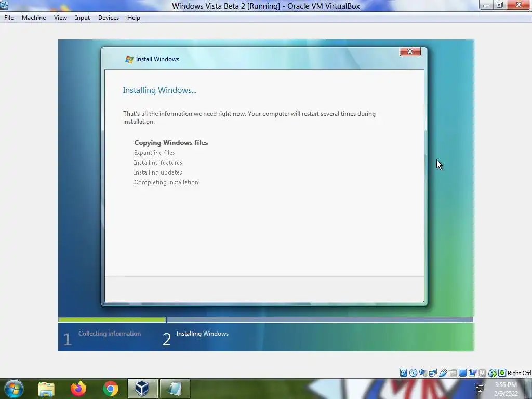The height and width of the screenshot is (399, 532).
Task: Click the hard disk activity status icon
Action: (403, 373)
